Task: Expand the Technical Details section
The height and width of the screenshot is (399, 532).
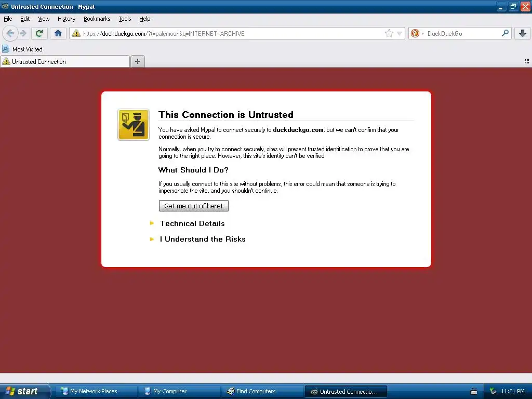Action: click(x=192, y=223)
